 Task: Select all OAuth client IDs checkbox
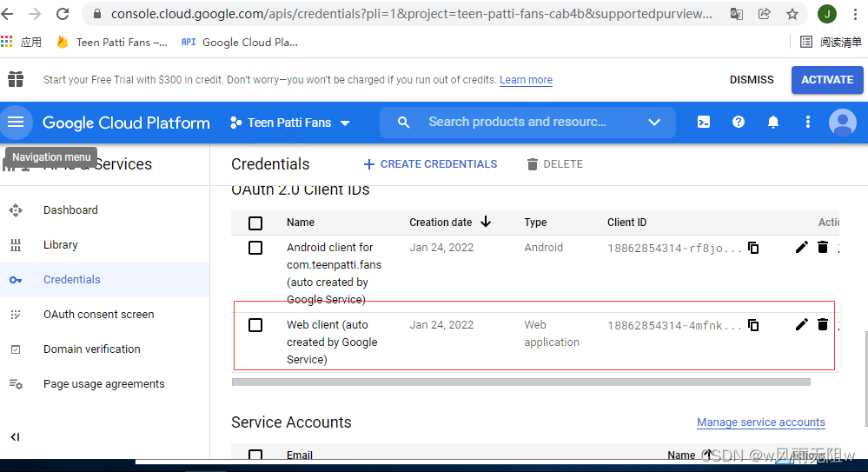pyautogui.click(x=255, y=223)
